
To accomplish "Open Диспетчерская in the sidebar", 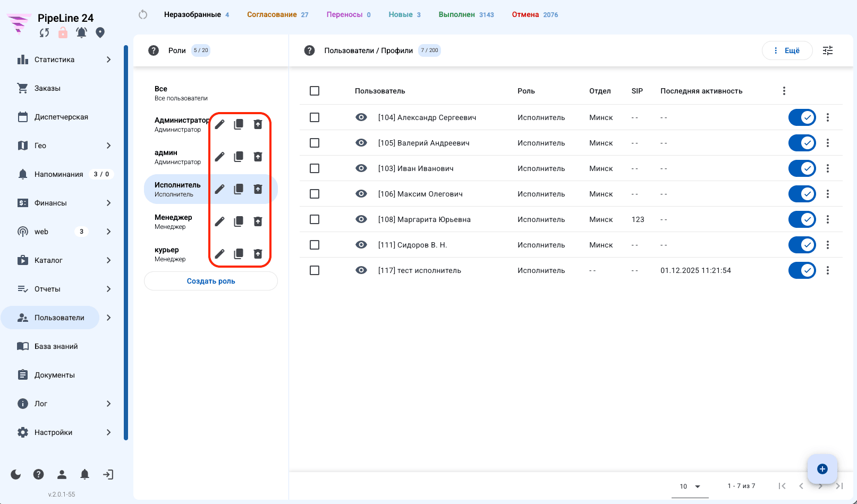I will [x=61, y=117].
